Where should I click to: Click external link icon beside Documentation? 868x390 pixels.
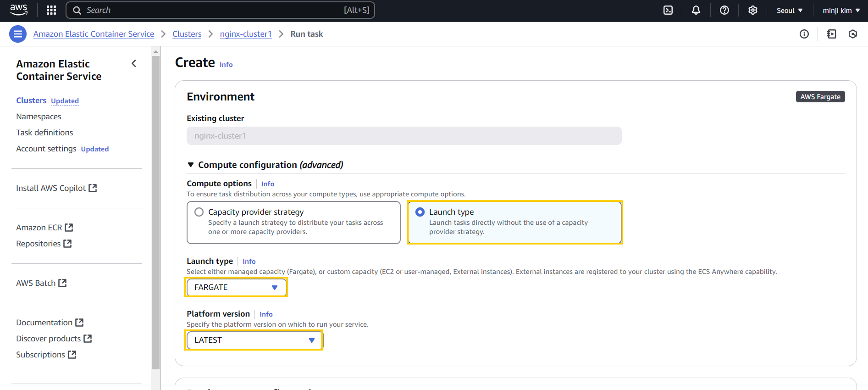[79, 323]
